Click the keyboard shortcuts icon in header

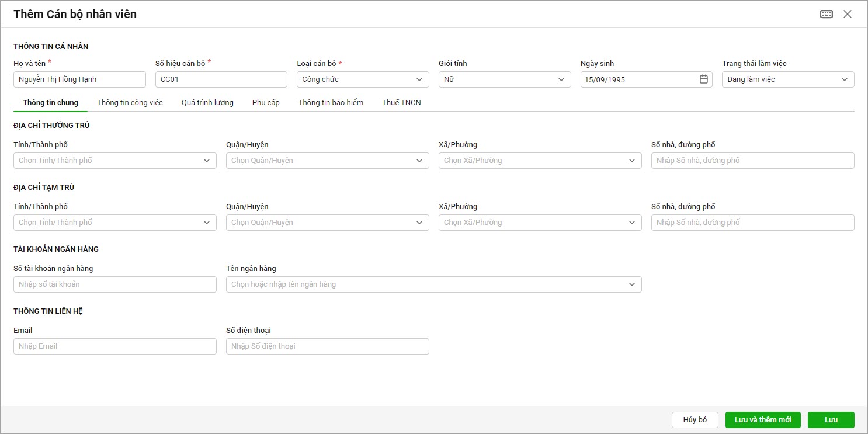coord(826,14)
